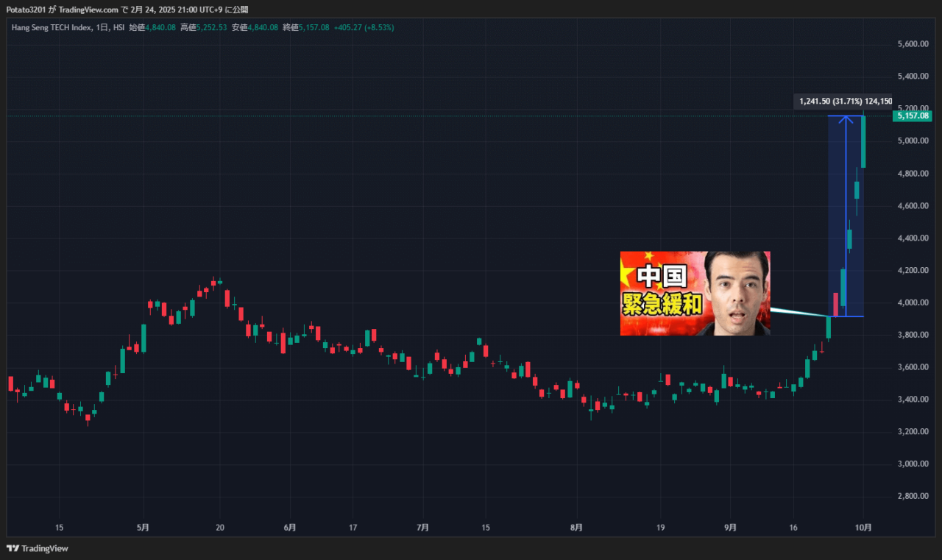The image size is (942, 560).
Task: Select the 8月 marker on time axis
Action: coord(576,528)
